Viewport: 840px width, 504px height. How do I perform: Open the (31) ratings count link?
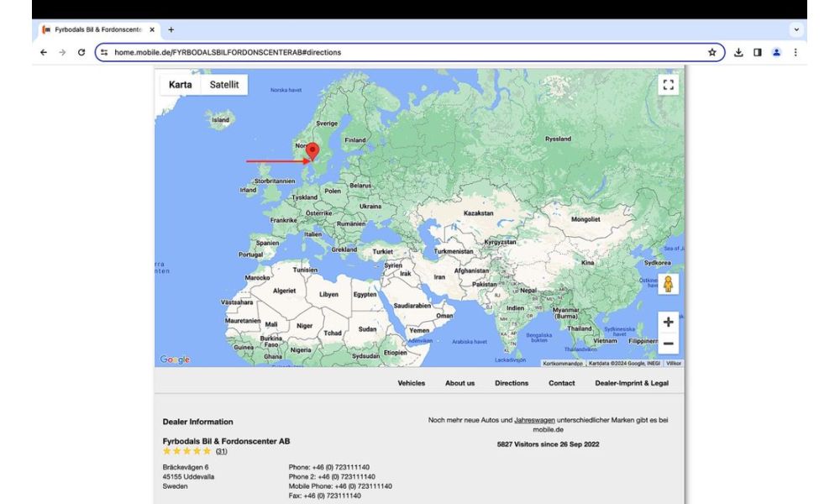(221, 451)
